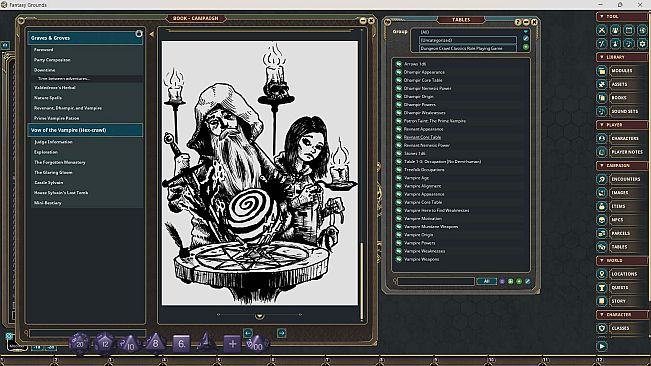651x366 pixels.
Task: Open link icon for Vampire Weapons table
Action: click(399, 259)
